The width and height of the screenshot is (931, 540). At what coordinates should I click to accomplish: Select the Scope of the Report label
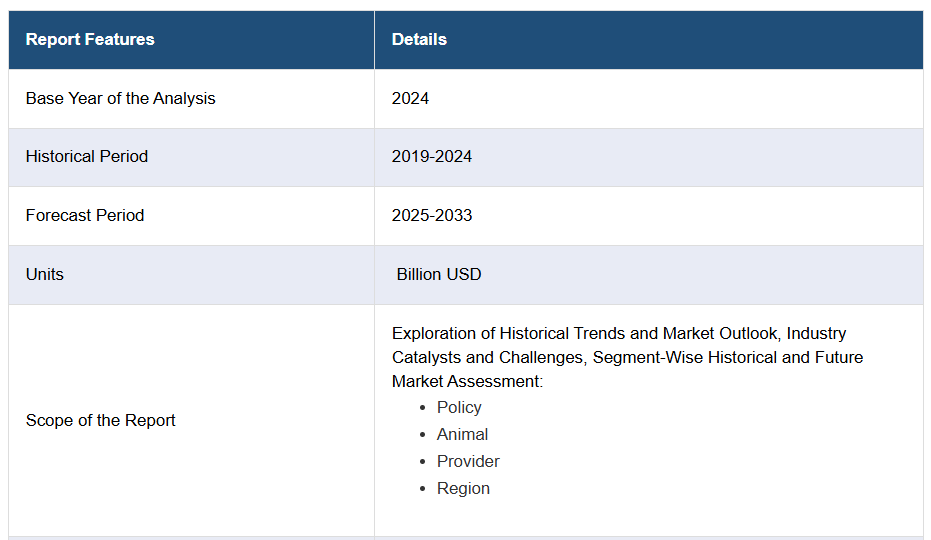[100, 420]
